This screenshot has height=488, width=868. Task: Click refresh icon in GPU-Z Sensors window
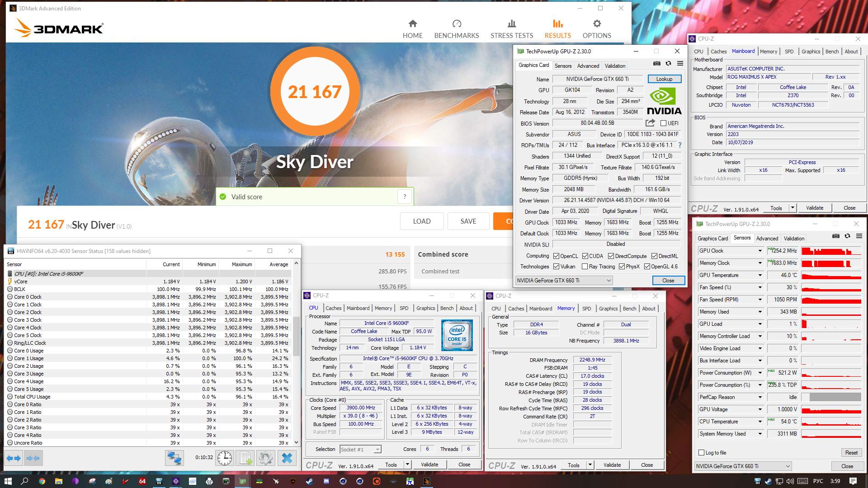(x=848, y=236)
